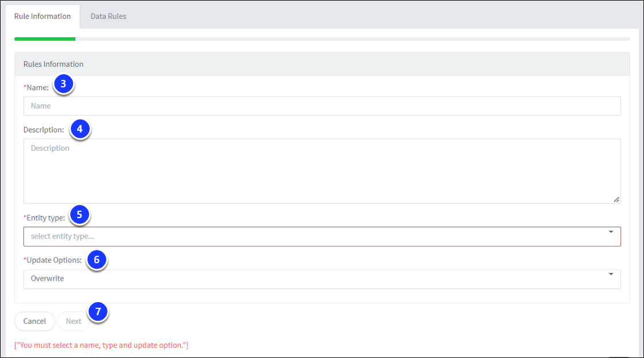The height and width of the screenshot is (358, 644).
Task: Click the Rules Information section header
Action: 322,64
